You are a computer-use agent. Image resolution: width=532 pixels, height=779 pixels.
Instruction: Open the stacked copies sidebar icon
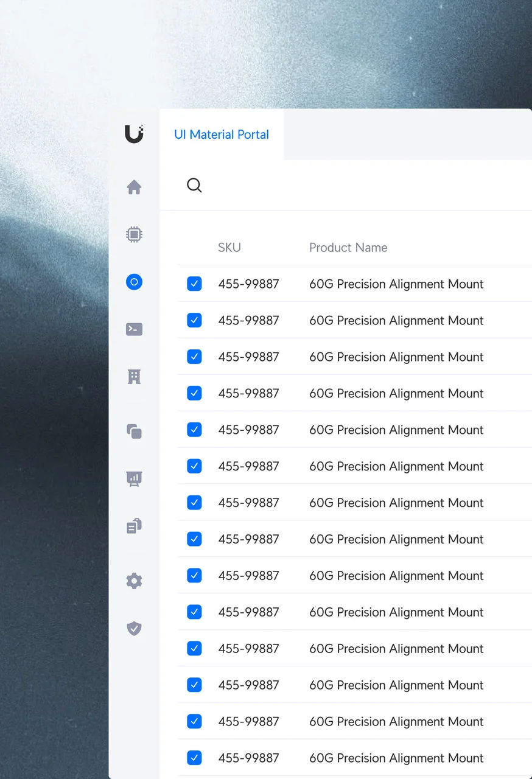pyautogui.click(x=134, y=431)
